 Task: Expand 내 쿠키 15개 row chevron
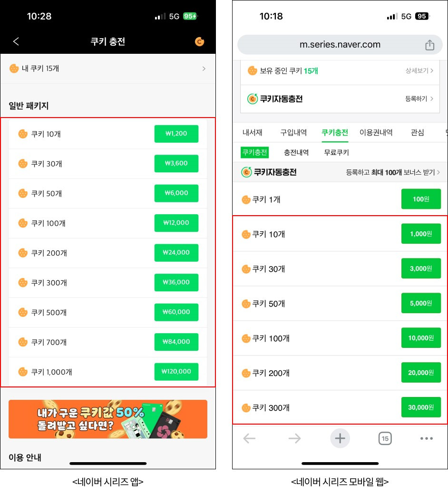204,69
